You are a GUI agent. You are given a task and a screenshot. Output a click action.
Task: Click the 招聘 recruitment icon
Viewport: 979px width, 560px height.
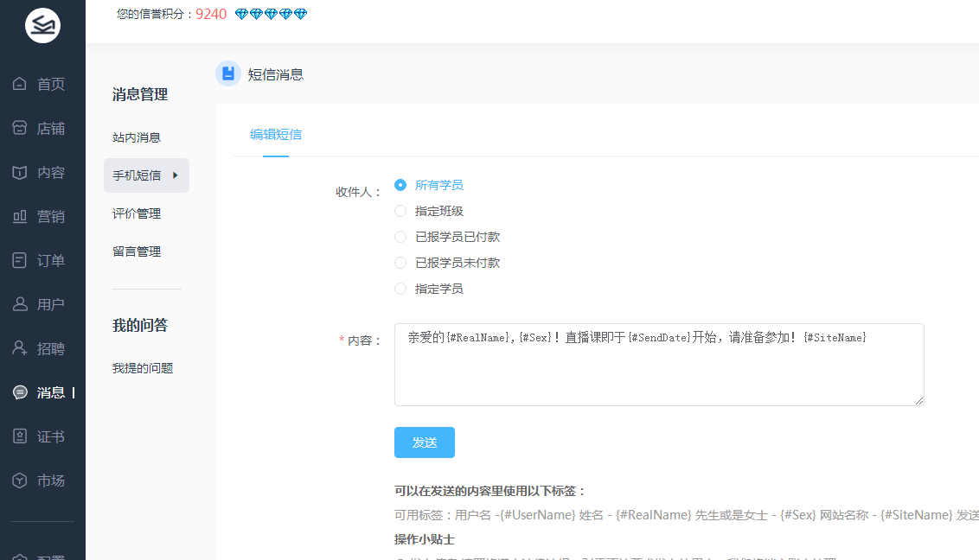20,348
